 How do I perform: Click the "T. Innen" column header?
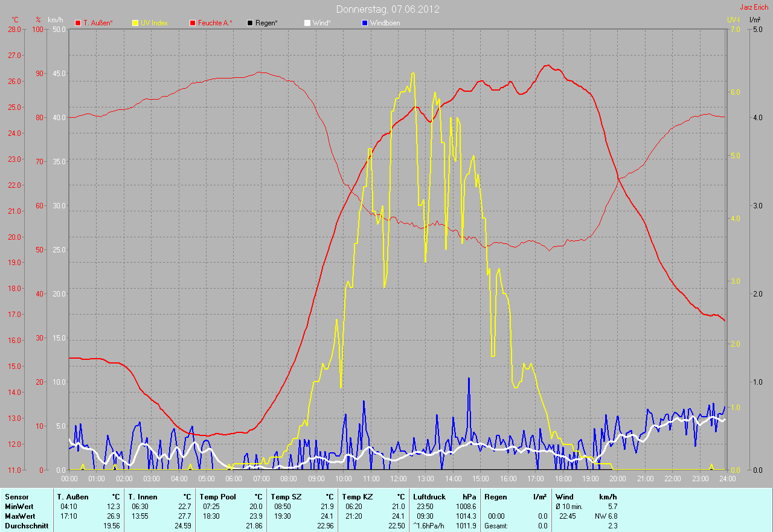point(143,496)
